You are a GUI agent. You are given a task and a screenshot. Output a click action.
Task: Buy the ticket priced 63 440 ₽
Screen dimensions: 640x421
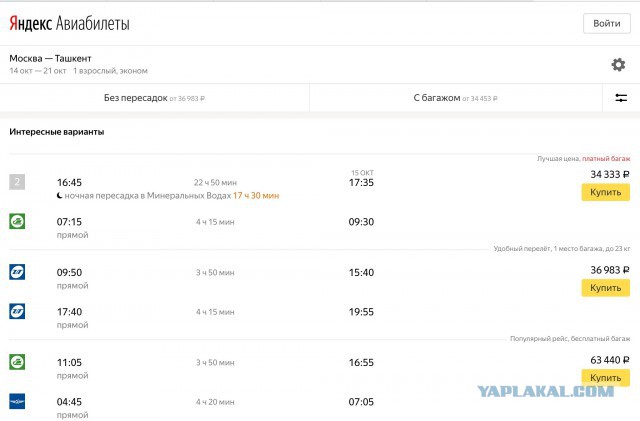point(605,378)
